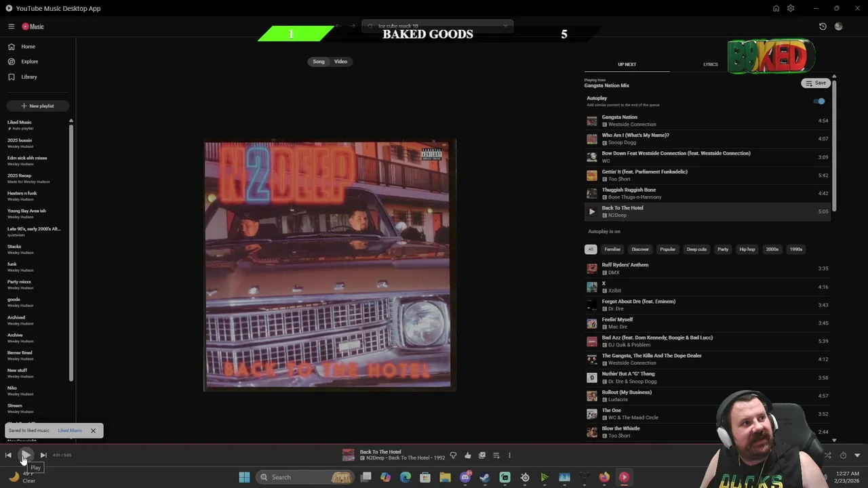Save current song to a playlist icon
868x488 pixels.
click(481, 455)
